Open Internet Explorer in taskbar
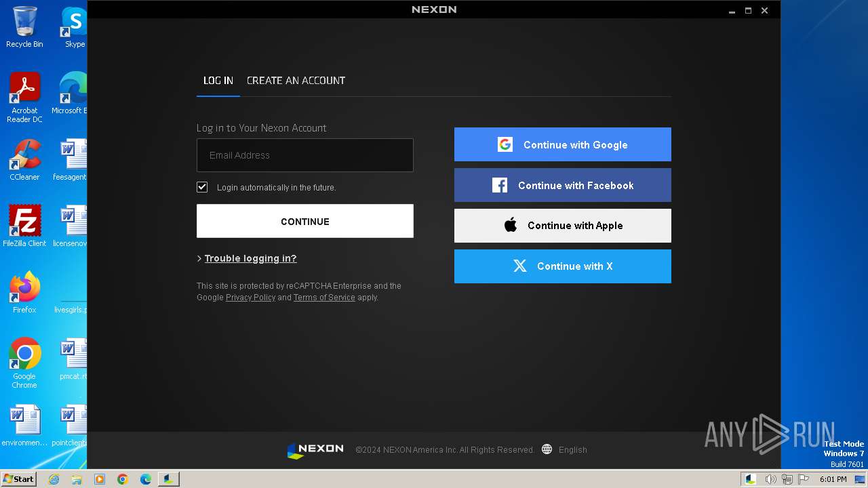 pyautogui.click(x=54, y=479)
